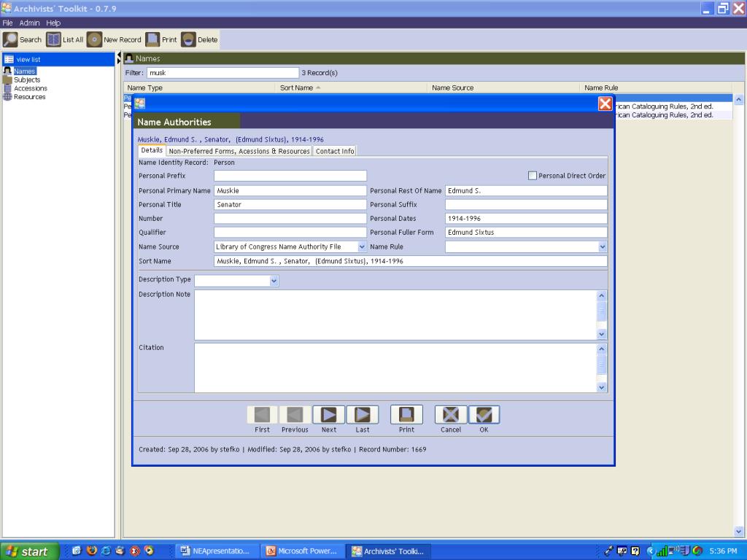The height and width of the screenshot is (560, 747).
Task: Click the Personal Prefix input field
Action: tap(290, 176)
